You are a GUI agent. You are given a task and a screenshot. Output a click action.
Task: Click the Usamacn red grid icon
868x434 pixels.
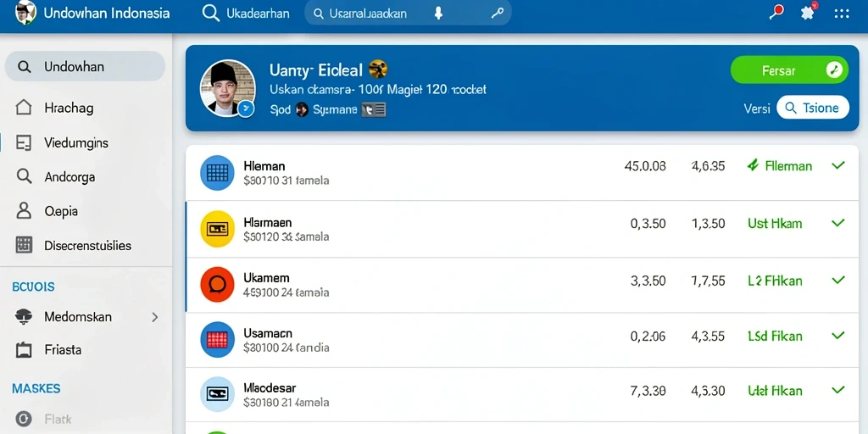pos(217,339)
